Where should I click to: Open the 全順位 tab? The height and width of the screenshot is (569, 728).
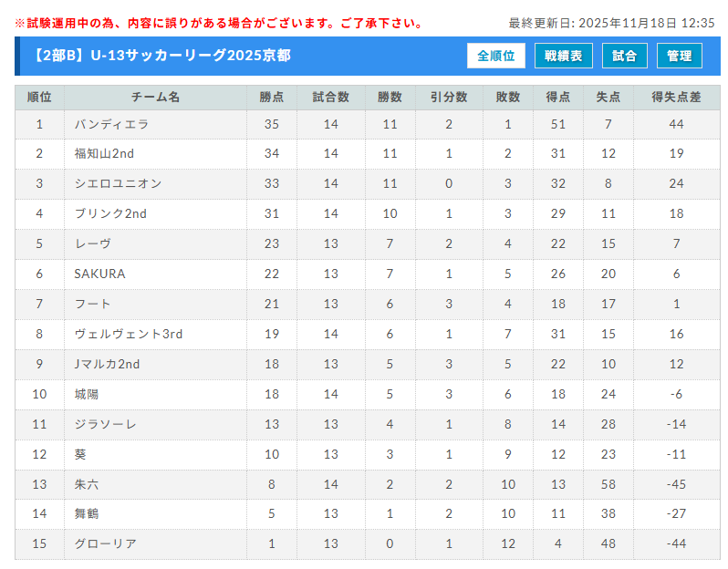point(496,56)
